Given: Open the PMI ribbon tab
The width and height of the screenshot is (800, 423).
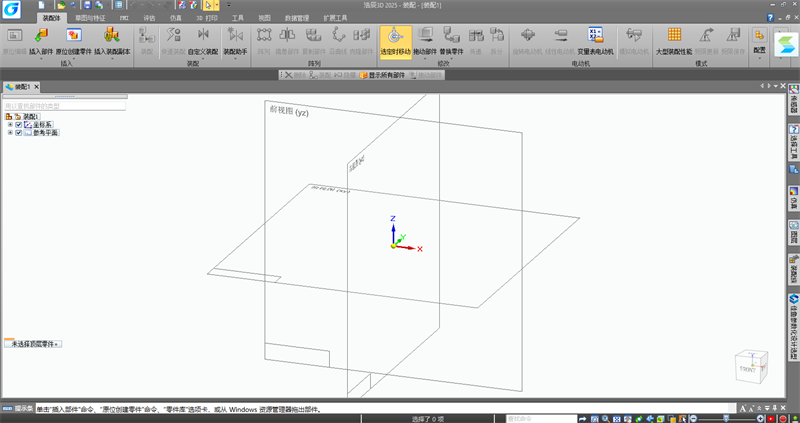Looking at the screenshot, I should 124,18.
